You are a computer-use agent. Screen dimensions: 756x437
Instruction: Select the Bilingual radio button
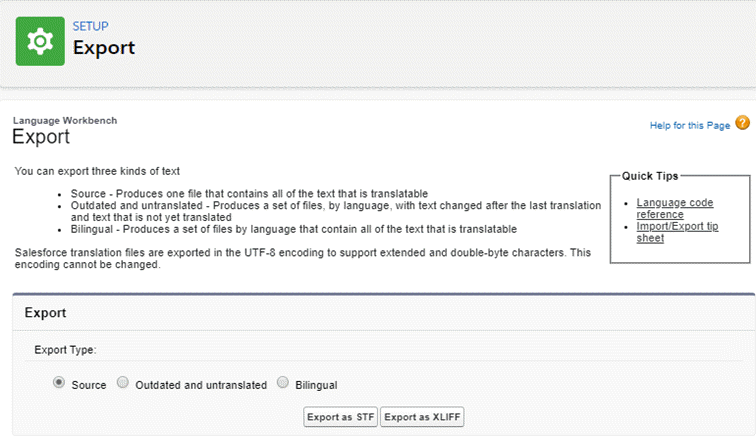(283, 382)
